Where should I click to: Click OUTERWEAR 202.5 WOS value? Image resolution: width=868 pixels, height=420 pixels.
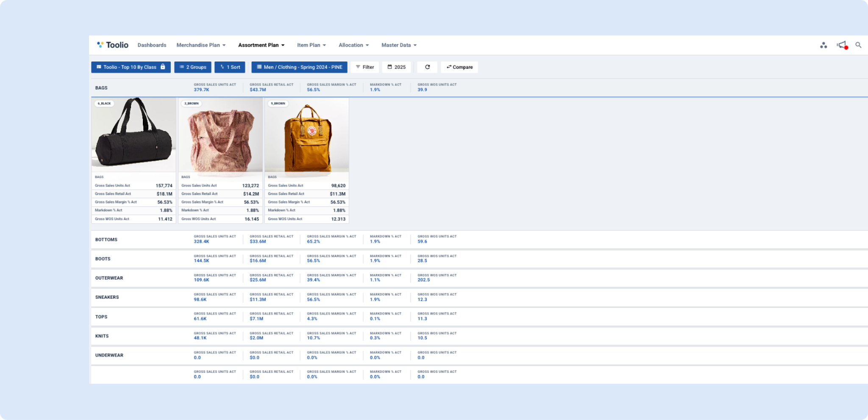coord(424,280)
